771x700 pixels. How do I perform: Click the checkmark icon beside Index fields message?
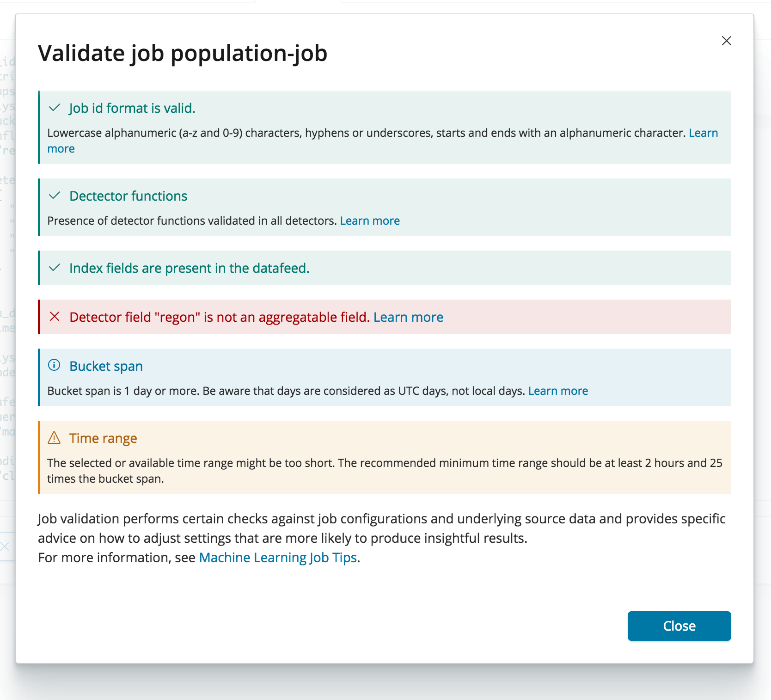tap(55, 268)
